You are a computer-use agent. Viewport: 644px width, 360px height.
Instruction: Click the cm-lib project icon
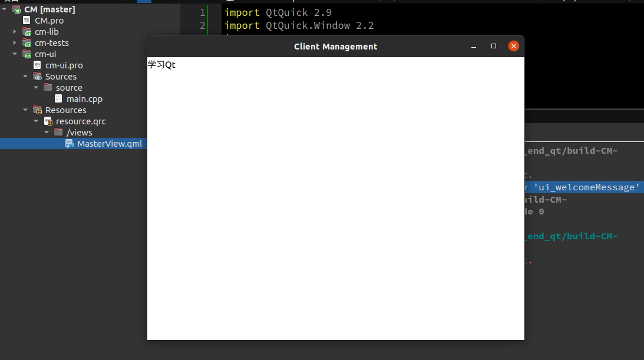27,32
